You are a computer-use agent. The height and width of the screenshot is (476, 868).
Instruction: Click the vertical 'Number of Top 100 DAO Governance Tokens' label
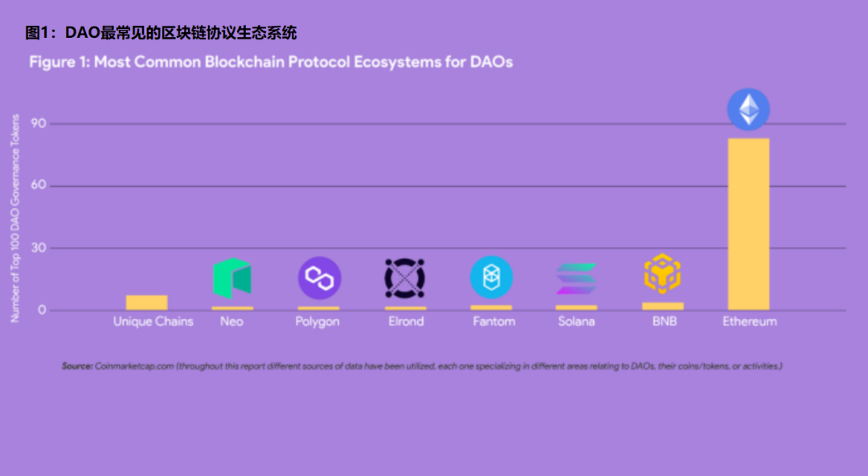[x=15, y=219]
